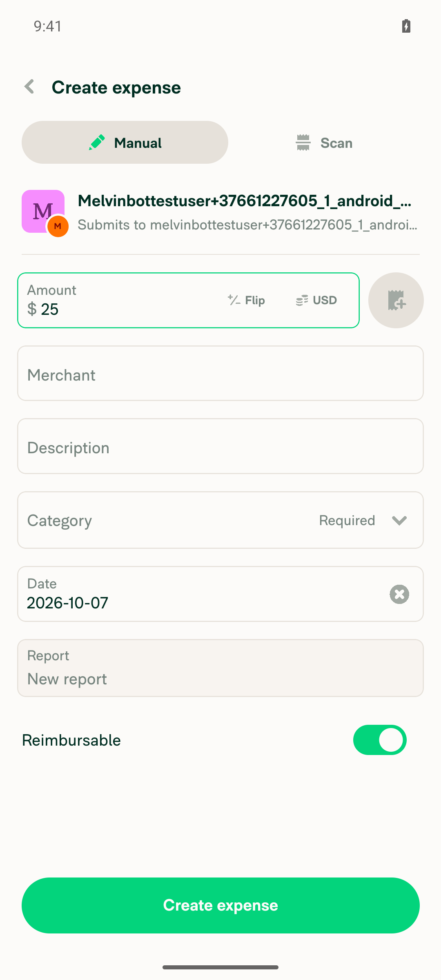Open the Merchant field
441x980 pixels.
[x=220, y=374]
